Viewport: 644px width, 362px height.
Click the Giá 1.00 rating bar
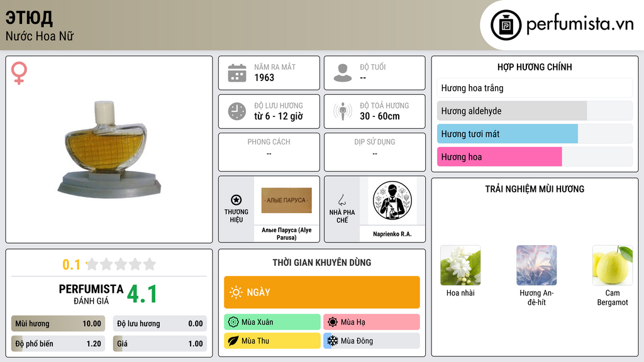tap(160, 344)
